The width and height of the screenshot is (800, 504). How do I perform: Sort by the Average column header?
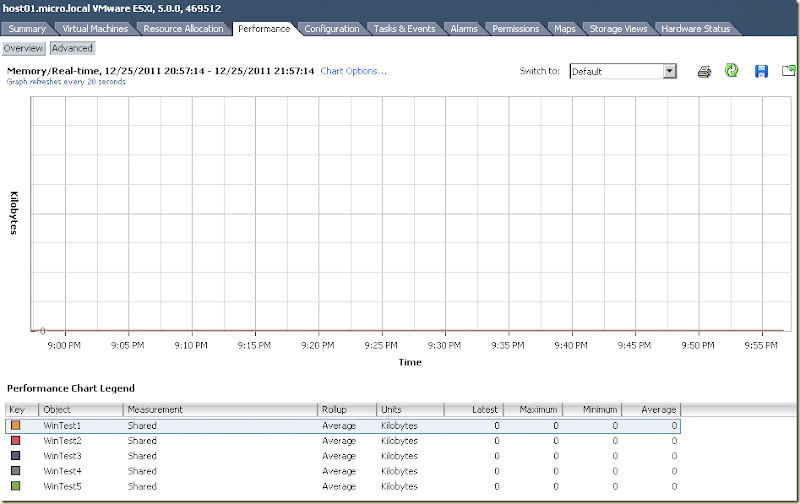(x=651, y=410)
